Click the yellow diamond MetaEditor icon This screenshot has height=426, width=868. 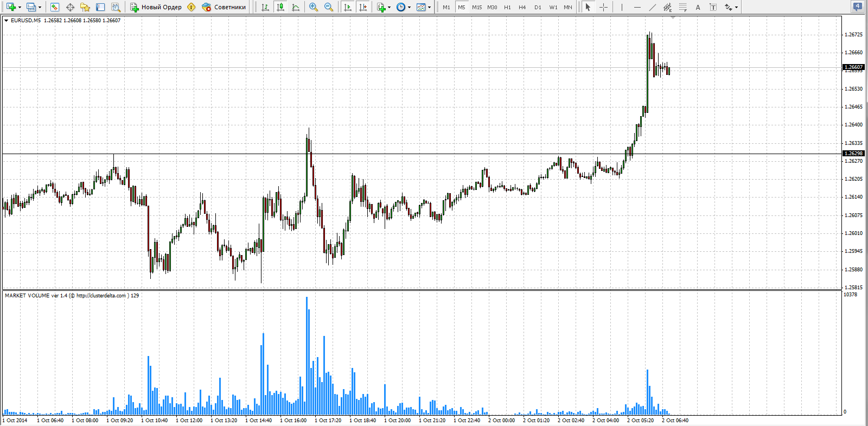point(191,7)
